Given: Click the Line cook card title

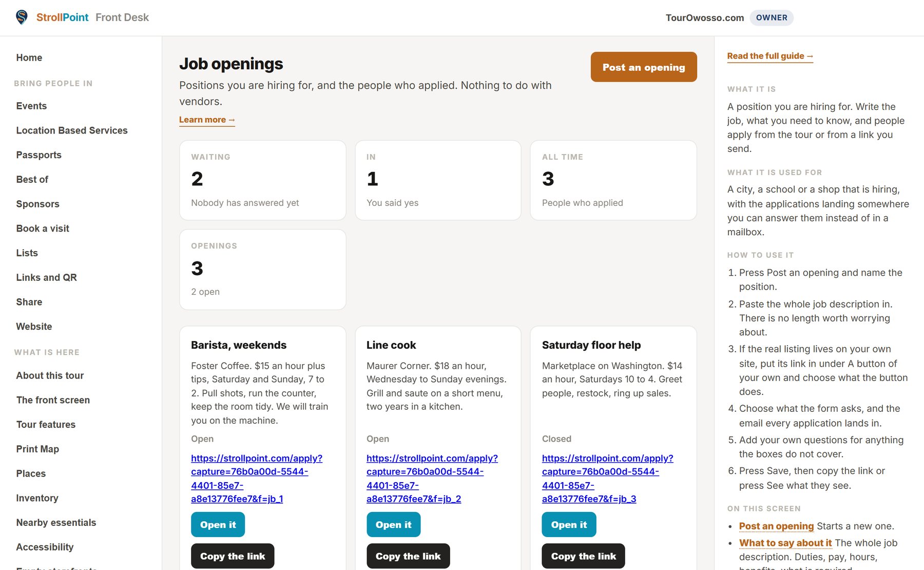Looking at the screenshot, I should point(391,345).
